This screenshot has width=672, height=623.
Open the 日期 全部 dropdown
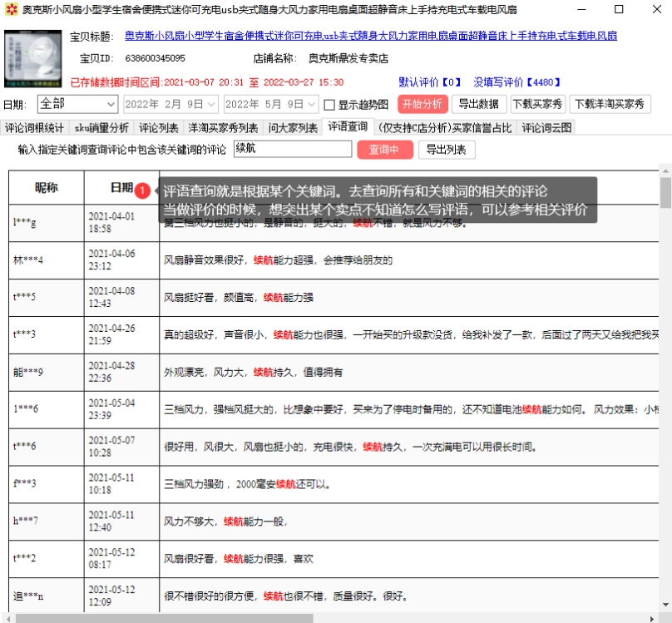(x=77, y=104)
